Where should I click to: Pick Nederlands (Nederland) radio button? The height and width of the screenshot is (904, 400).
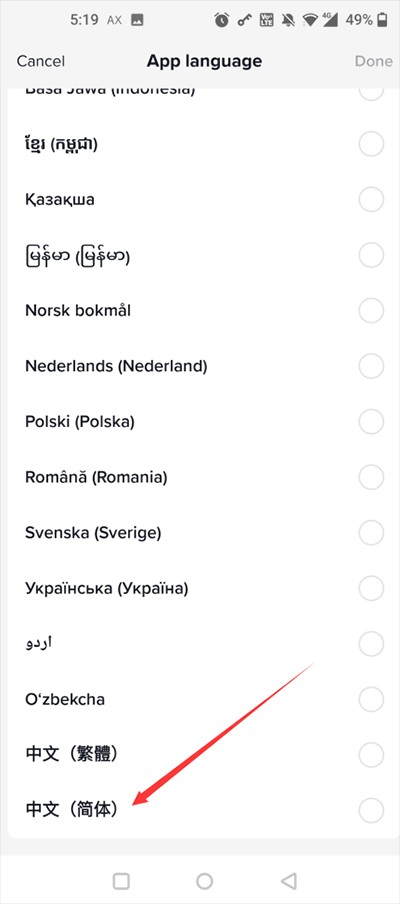point(371,366)
